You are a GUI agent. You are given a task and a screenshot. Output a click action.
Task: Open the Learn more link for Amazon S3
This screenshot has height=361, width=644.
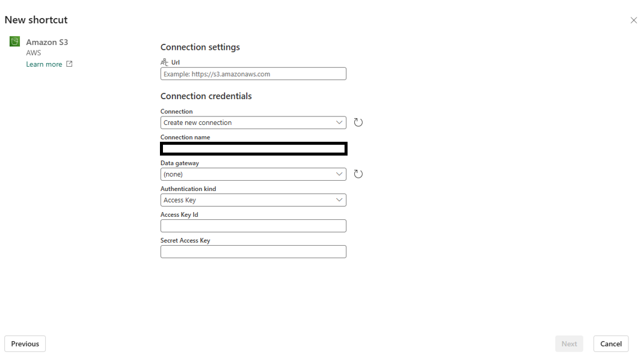pyautogui.click(x=44, y=64)
